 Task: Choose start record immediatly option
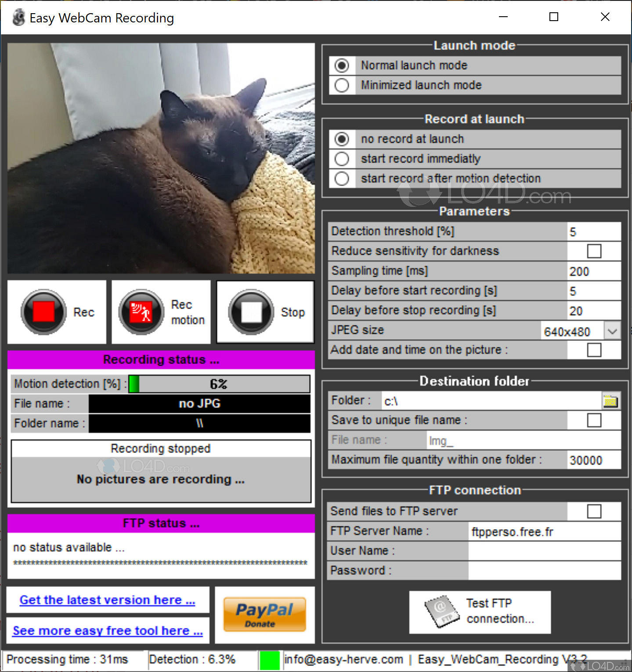[342, 159]
